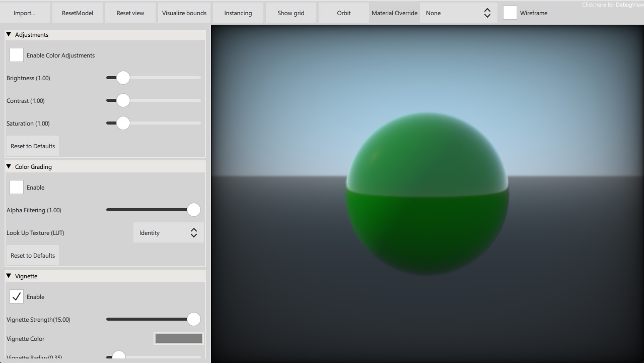Viewport: 644px width, 363px height.
Task: Activate Orbit camera mode
Action: [x=343, y=12]
